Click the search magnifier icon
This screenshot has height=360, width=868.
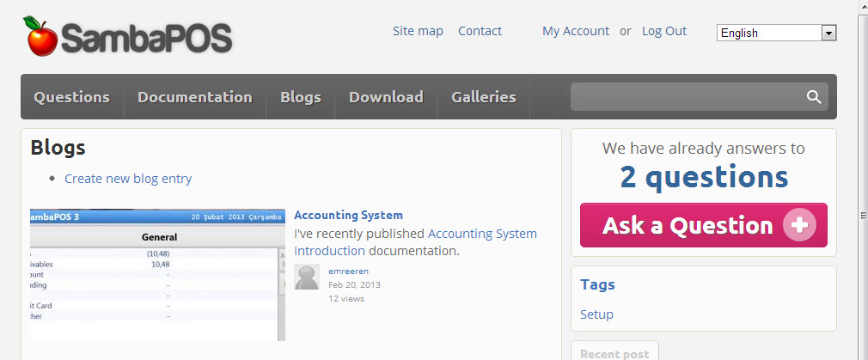coord(814,97)
